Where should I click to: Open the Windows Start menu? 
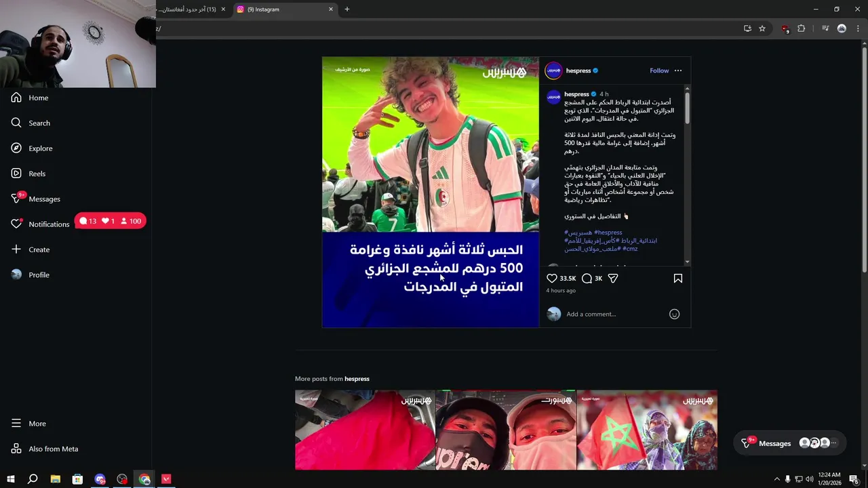pos(11,479)
